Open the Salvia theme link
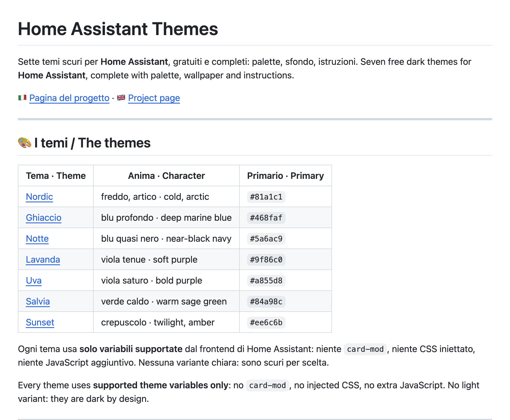 coord(38,301)
